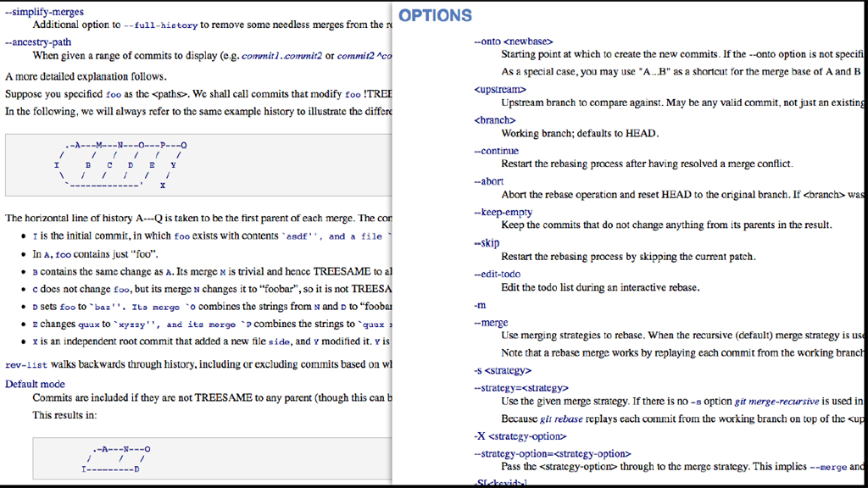Click the OPTIONS section heading
868x488 pixels.
point(435,15)
